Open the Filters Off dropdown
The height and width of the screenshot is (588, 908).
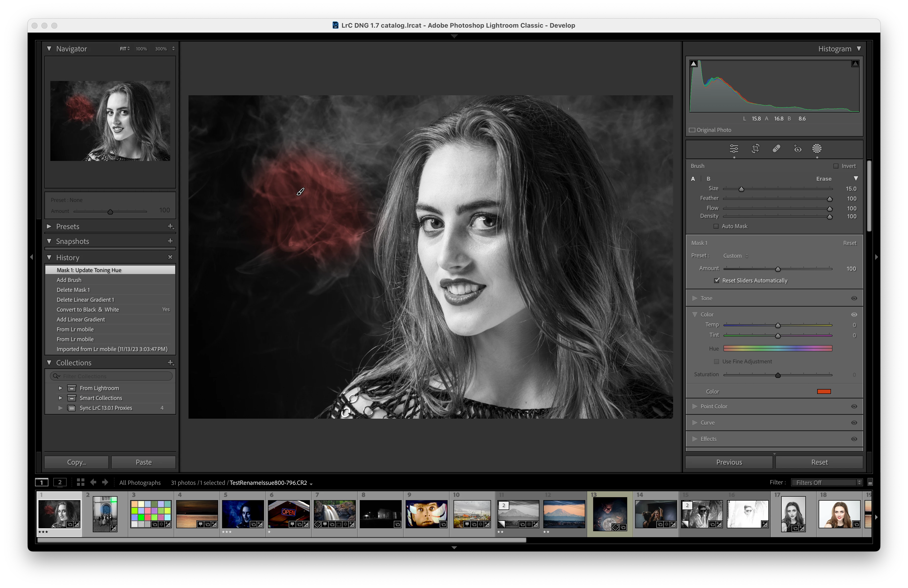tap(826, 482)
